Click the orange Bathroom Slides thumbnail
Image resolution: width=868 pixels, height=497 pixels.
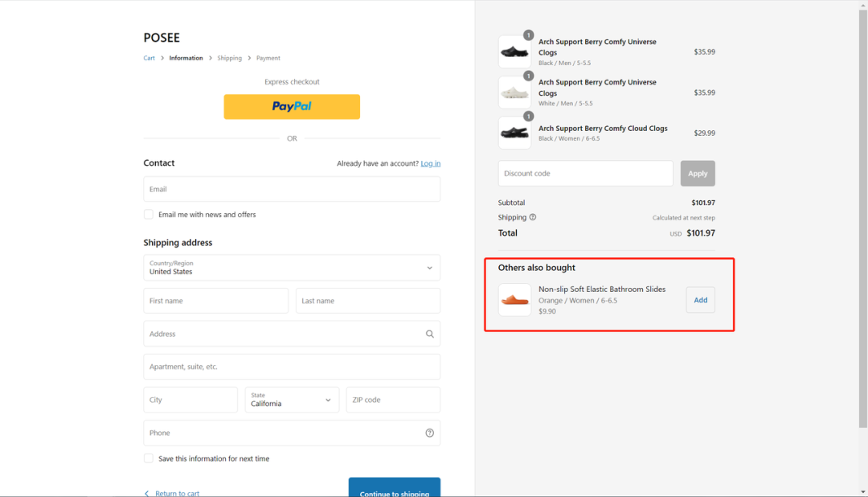[x=514, y=300]
